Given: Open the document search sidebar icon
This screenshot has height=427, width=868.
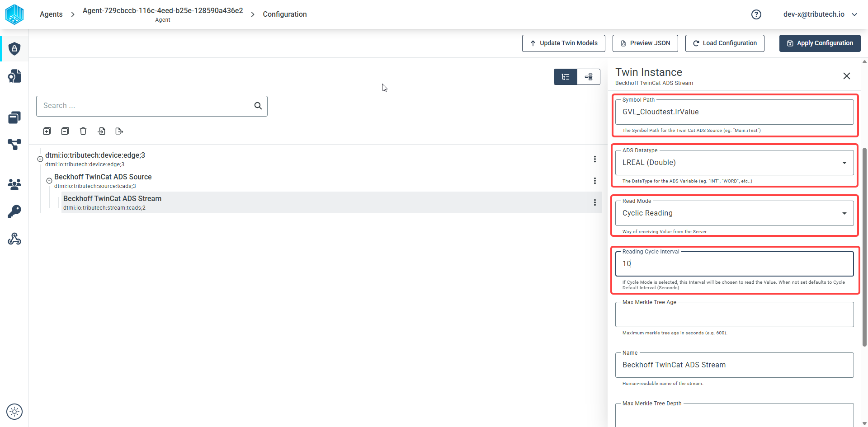Looking at the screenshot, I should 14,76.
